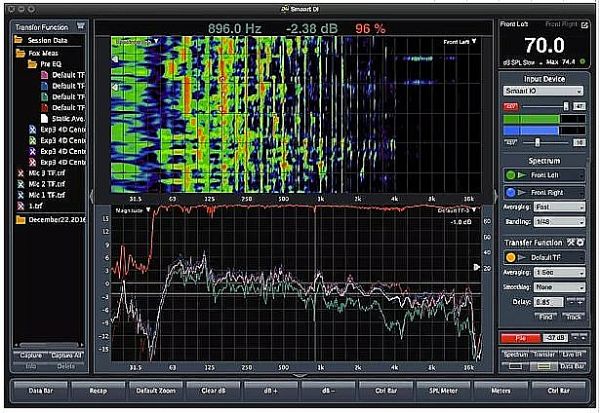Select the blue Default TF trace icon
This screenshot has height=413, width=600.
(x=44, y=86)
